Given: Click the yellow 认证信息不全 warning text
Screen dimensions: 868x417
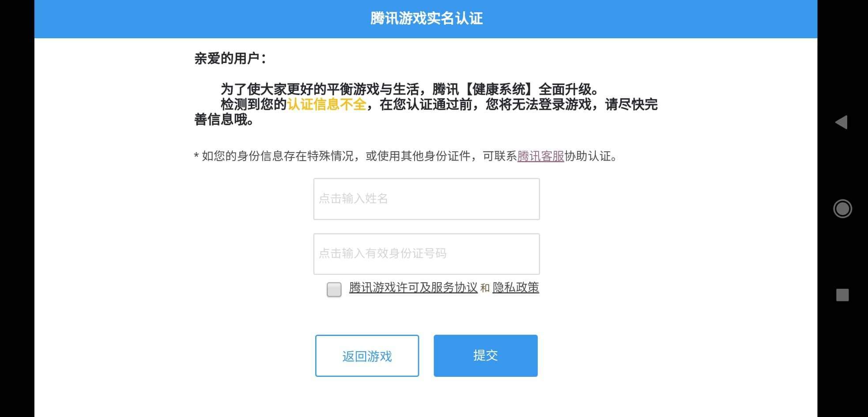Looking at the screenshot, I should pyautogui.click(x=327, y=105).
